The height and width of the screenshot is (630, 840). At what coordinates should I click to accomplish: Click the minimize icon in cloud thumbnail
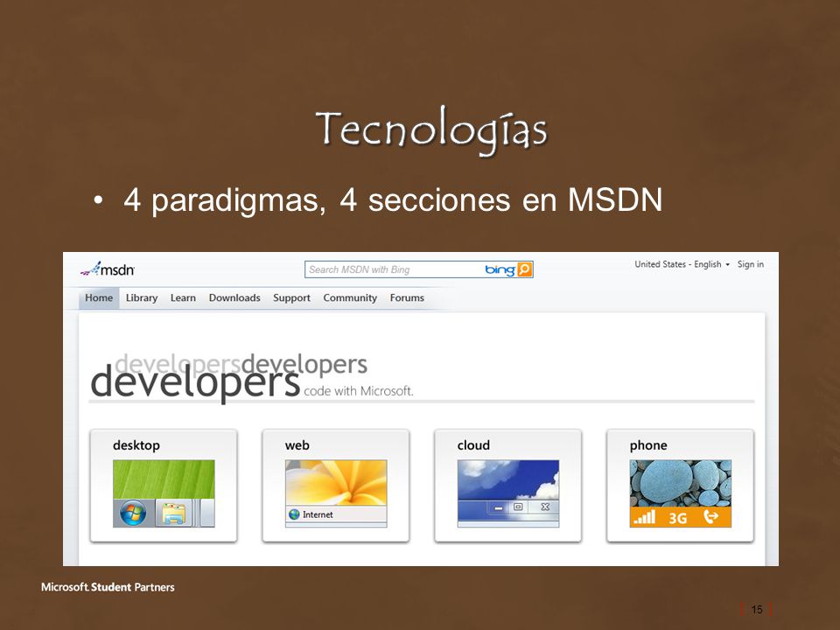(498, 507)
